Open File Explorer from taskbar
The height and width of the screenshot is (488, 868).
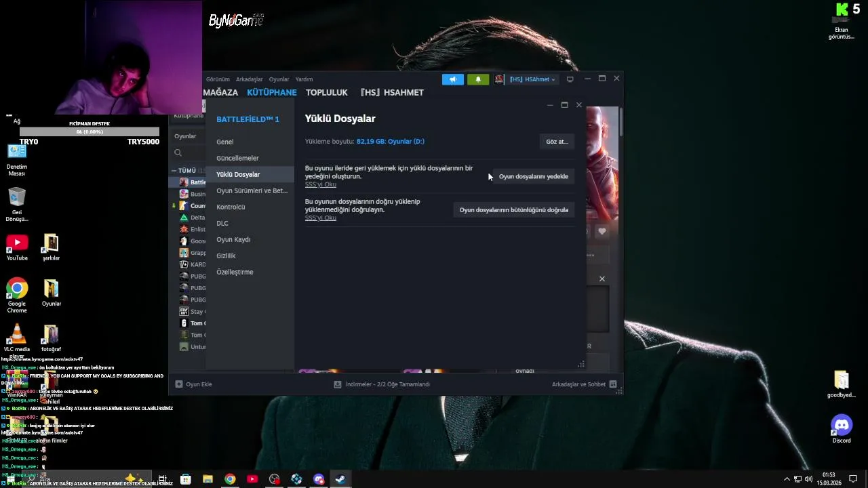coord(208,479)
